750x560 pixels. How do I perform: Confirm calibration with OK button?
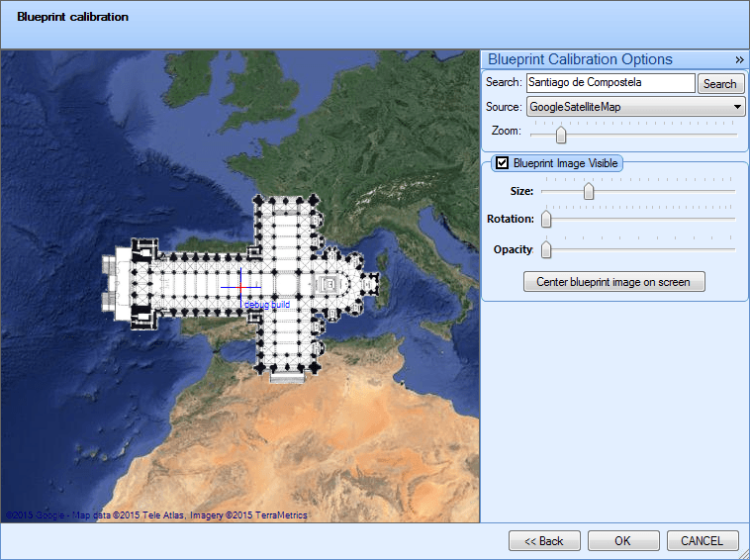[x=623, y=541]
